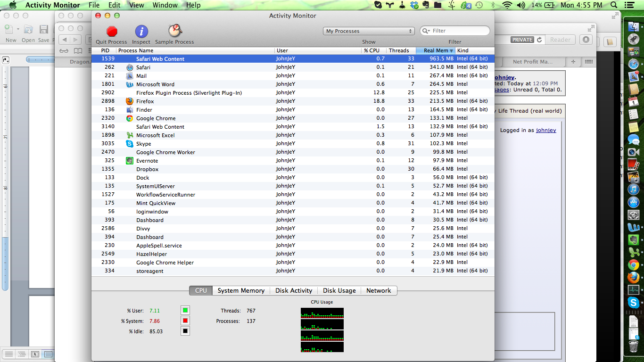Select the WorkflowServiceRunner process row
The width and height of the screenshot is (644, 362).
pyautogui.click(x=293, y=195)
